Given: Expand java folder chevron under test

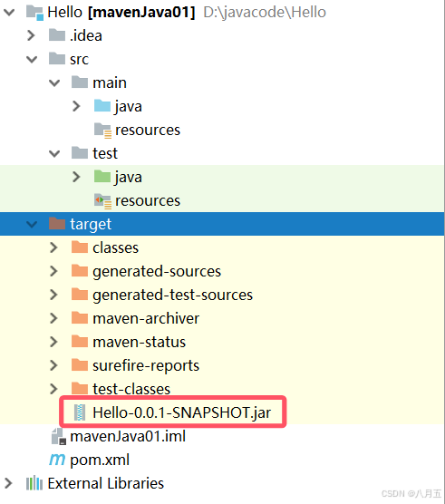Looking at the screenshot, I should [x=76, y=177].
